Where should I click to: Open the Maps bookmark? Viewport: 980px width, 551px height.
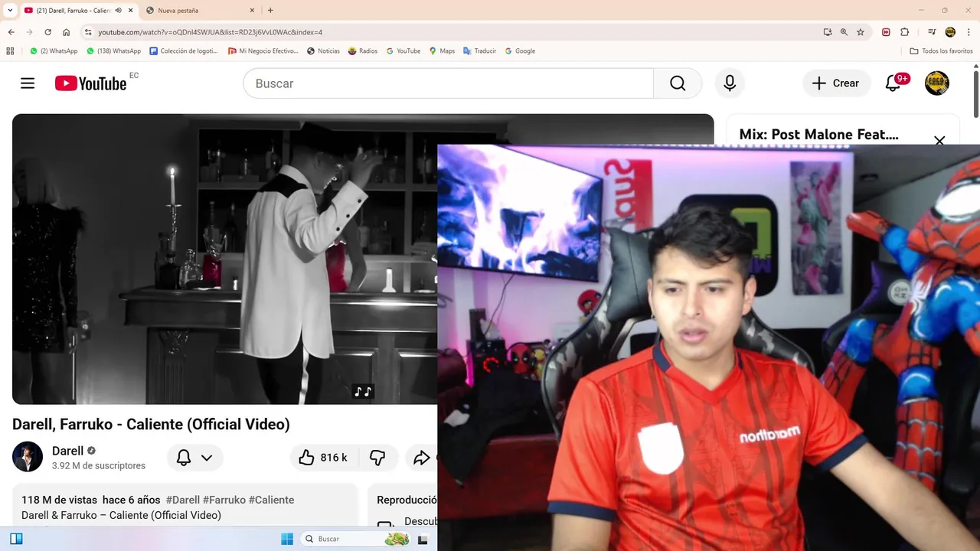tap(442, 51)
